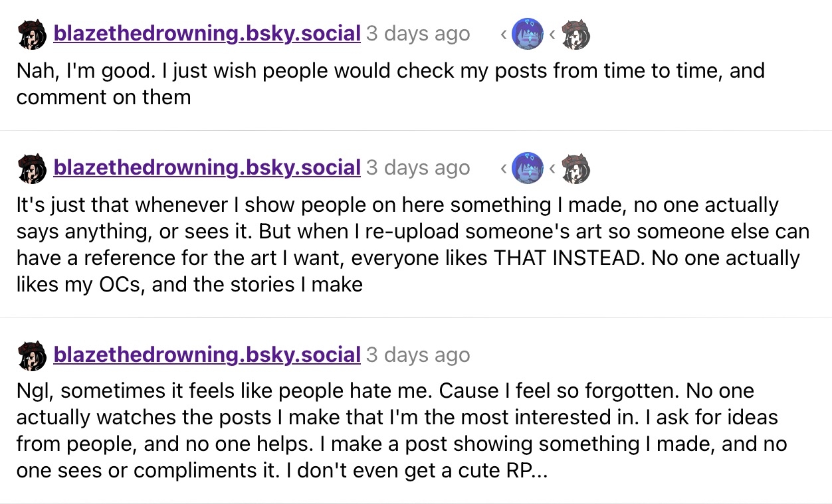Open the blazethedrowning.bsky.social link on the third post
The width and height of the screenshot is (832, 504).
(207, 355)
